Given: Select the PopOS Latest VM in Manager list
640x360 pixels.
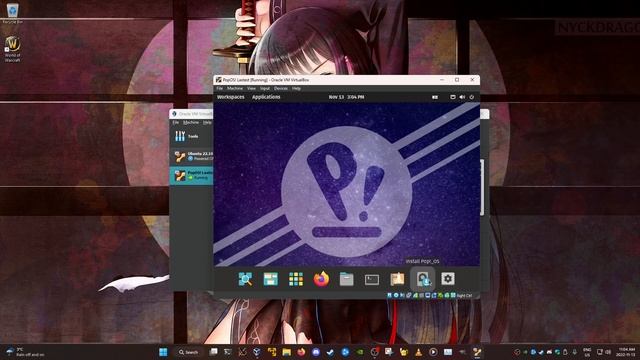Looking at the screenshot, I should click(x=191, y=176).
